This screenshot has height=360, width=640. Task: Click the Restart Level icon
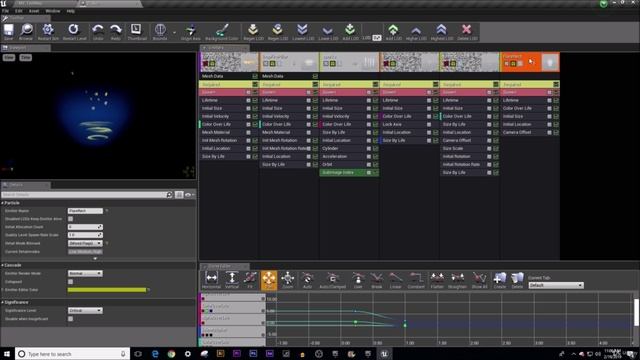click(74, 31)
